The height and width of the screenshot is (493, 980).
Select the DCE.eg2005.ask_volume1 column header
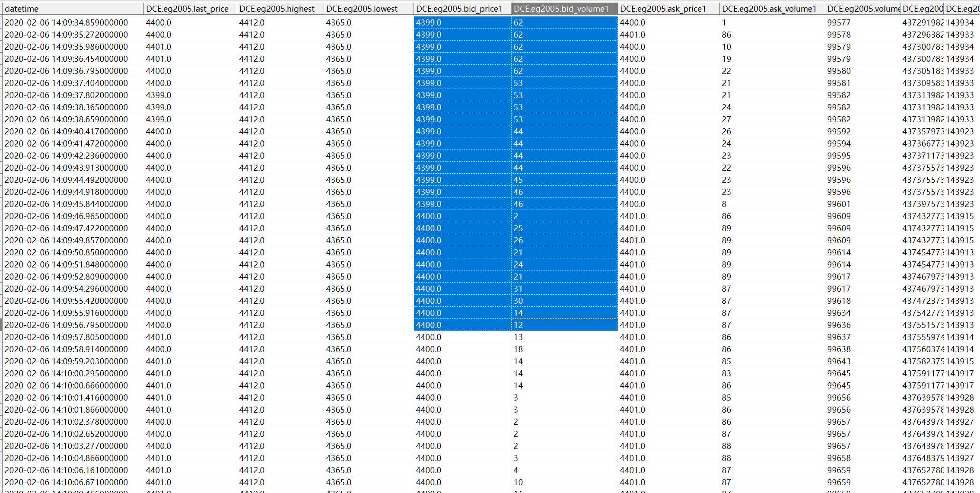772,9
